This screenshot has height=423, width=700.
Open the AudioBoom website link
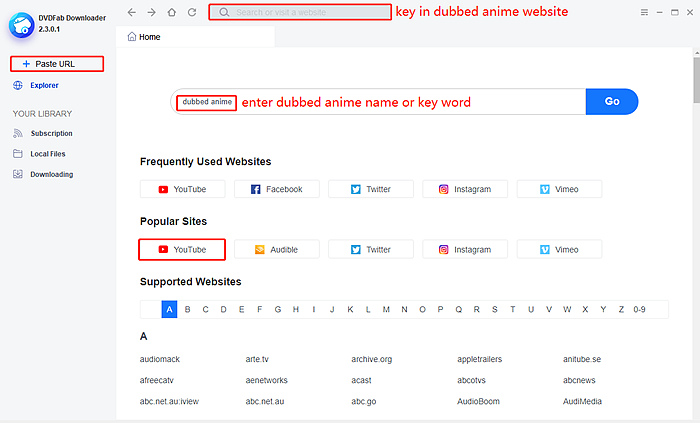(x=479, y=401)
